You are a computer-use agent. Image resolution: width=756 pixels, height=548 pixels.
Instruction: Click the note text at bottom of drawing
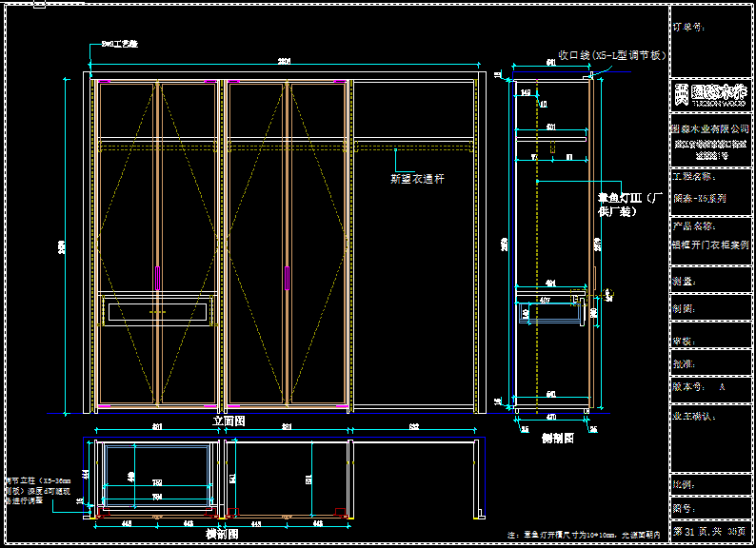pos(584,536)
